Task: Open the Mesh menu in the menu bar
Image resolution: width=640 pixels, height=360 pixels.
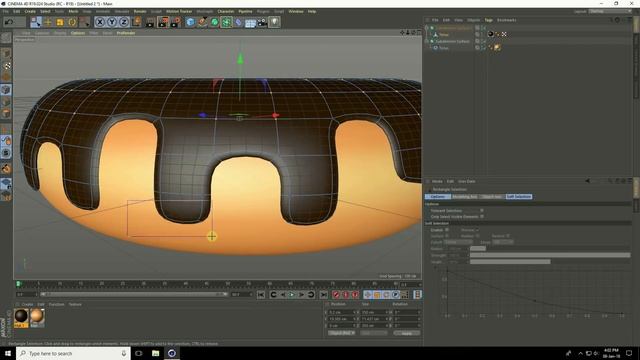Action: (x=73, y=11)
